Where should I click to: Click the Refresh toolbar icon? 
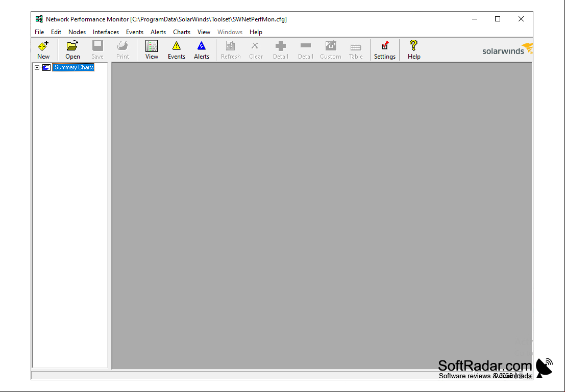[231, 46]
